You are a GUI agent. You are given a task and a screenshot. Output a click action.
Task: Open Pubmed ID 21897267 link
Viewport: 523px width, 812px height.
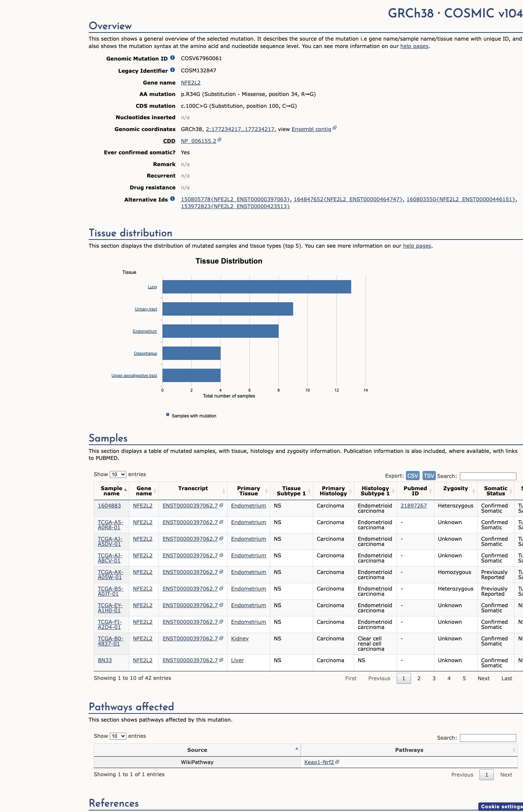pyautogui.click(x=414, y=506)
